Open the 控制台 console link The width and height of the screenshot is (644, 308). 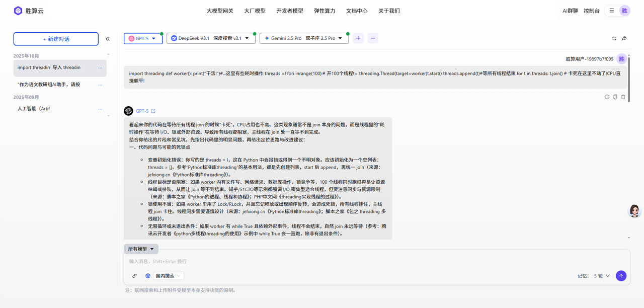[x=592, y=11]
